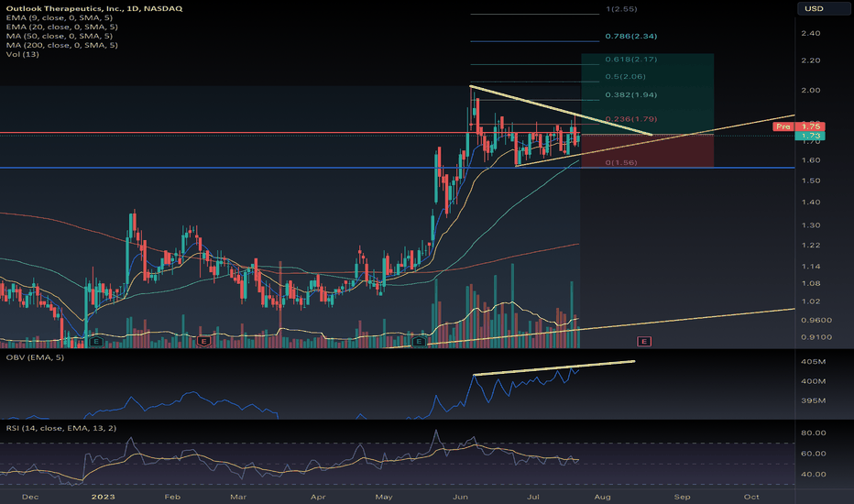854x504 pixels.
Task: Click the 0.5(2.06) Fibonacci level label
Action: click(625, 77)
